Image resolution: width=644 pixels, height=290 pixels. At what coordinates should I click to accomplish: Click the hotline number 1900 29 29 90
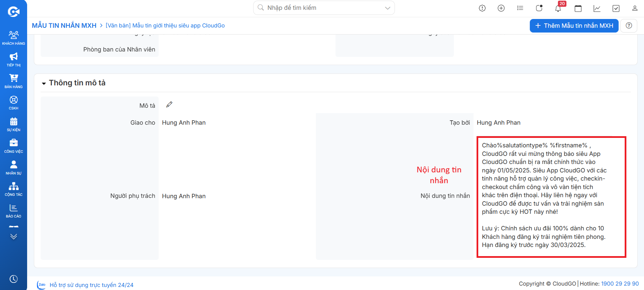pyautogui.click(x=620, y=284)
